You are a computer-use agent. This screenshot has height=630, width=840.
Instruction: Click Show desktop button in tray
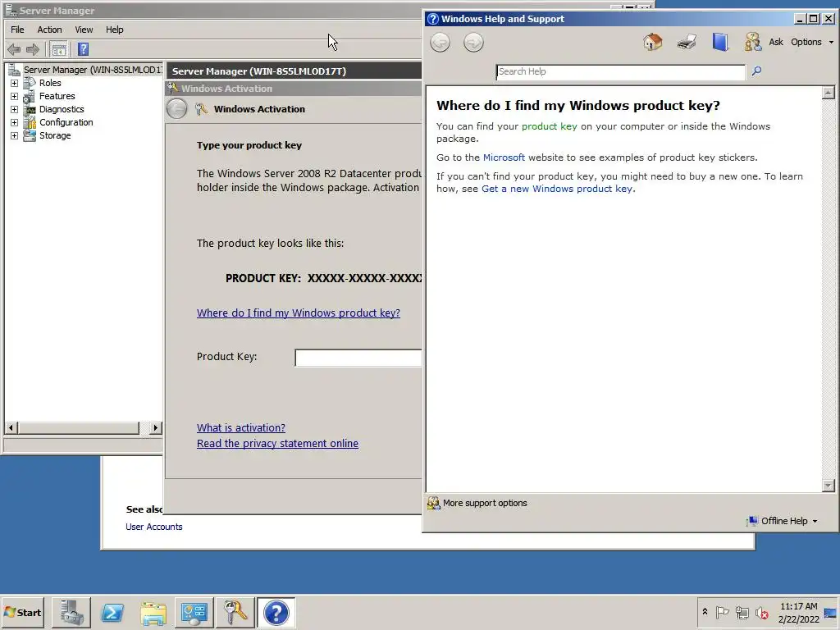pos(831,612)
